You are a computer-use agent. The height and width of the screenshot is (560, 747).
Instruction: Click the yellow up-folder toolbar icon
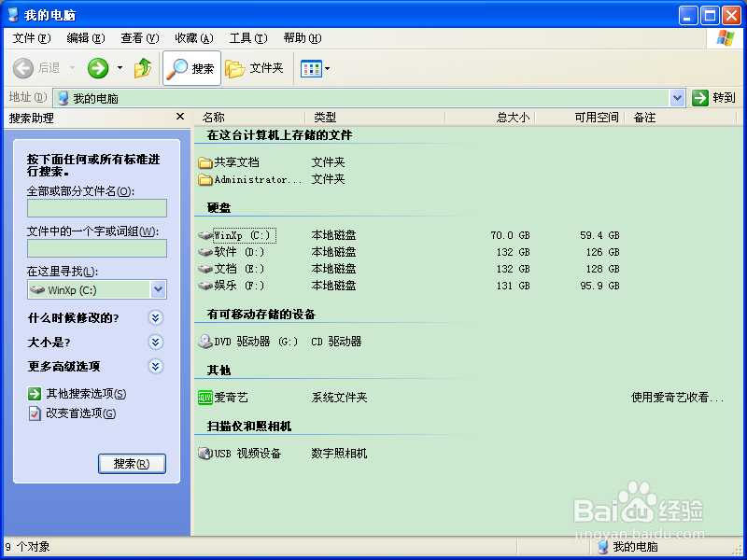click(x=143, y=67)
